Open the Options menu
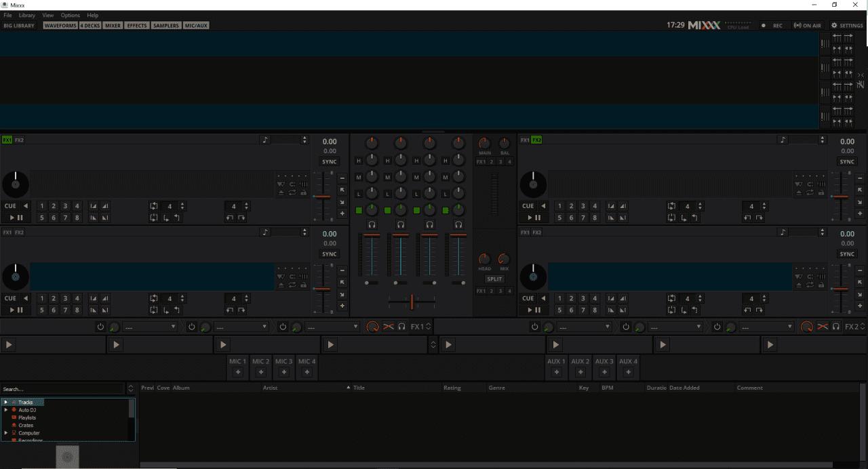Viewport: 868px width, 469px height. click(71, 15)
